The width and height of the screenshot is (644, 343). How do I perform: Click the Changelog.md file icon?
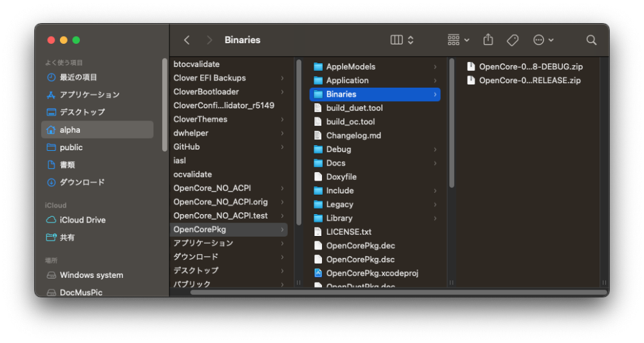coord(317,136)
